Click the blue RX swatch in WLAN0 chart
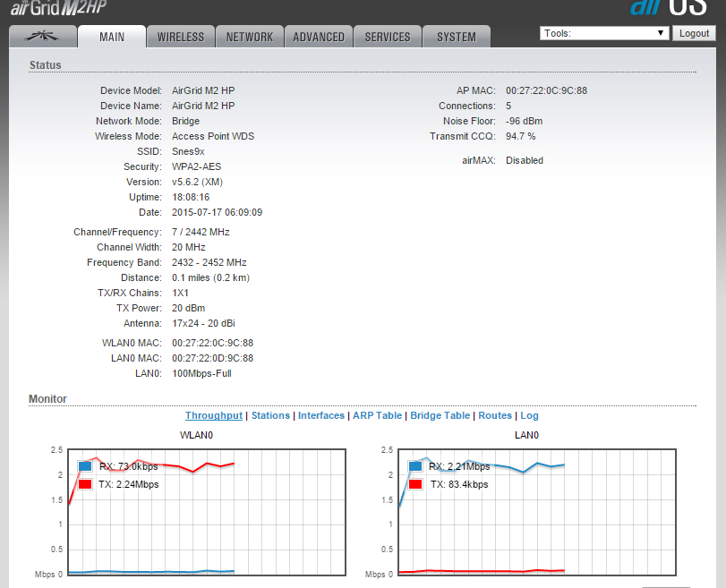726x588 pixels. click(85, 466)
